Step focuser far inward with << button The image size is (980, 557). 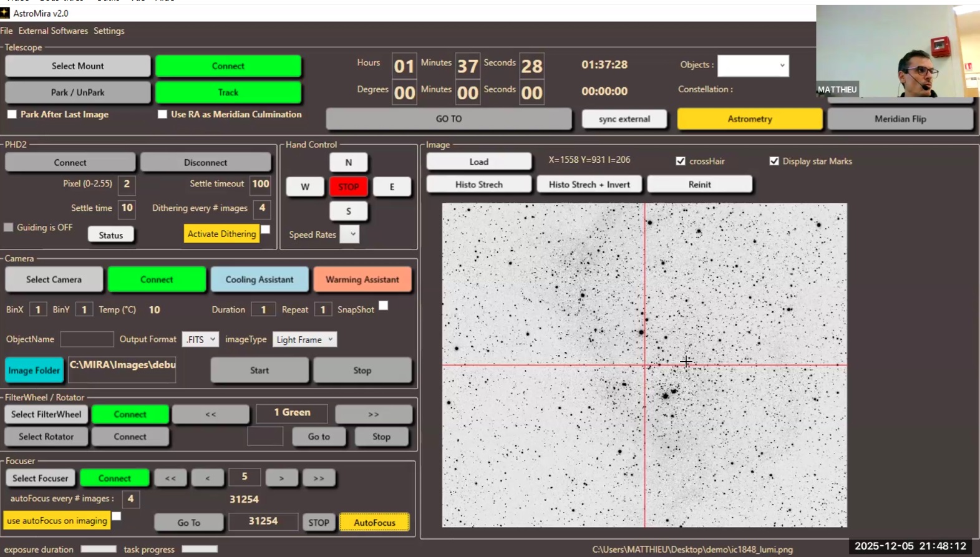click(x=170, y=478)
